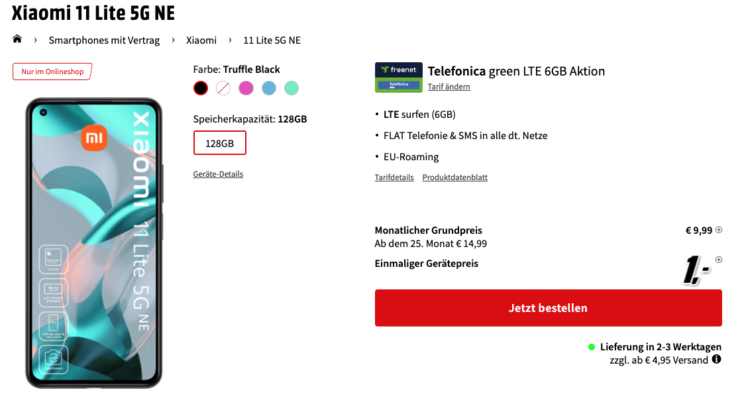Click the Jetzt bestellen button
The width and height of the screenshot is (744, 400).
tap(548, 308)
